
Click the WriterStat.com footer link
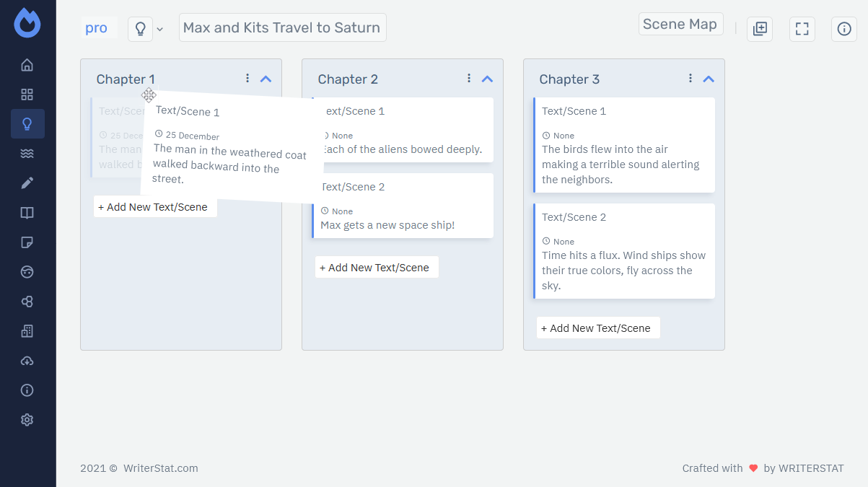tap(160, 468)
